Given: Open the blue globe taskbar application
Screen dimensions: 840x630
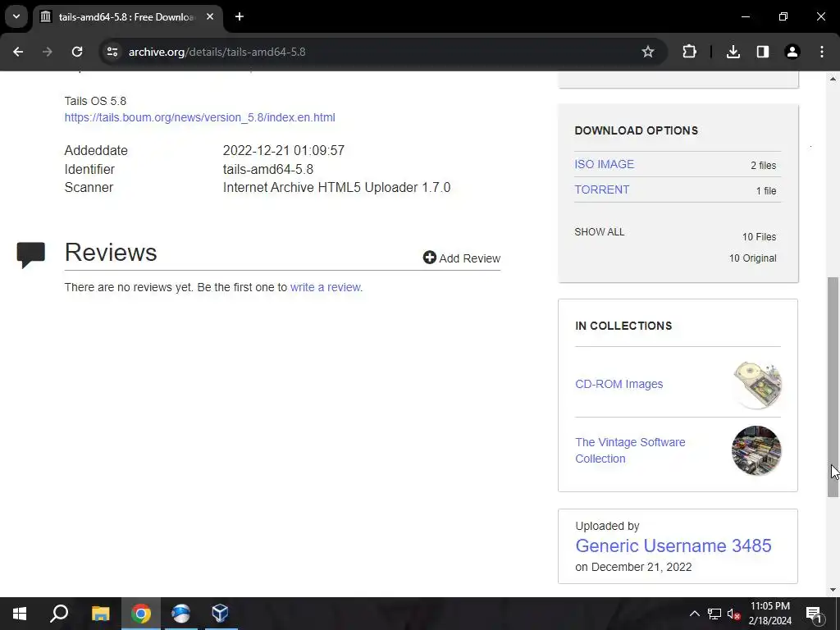Looking at the screenshot, I should pos(180,614).
